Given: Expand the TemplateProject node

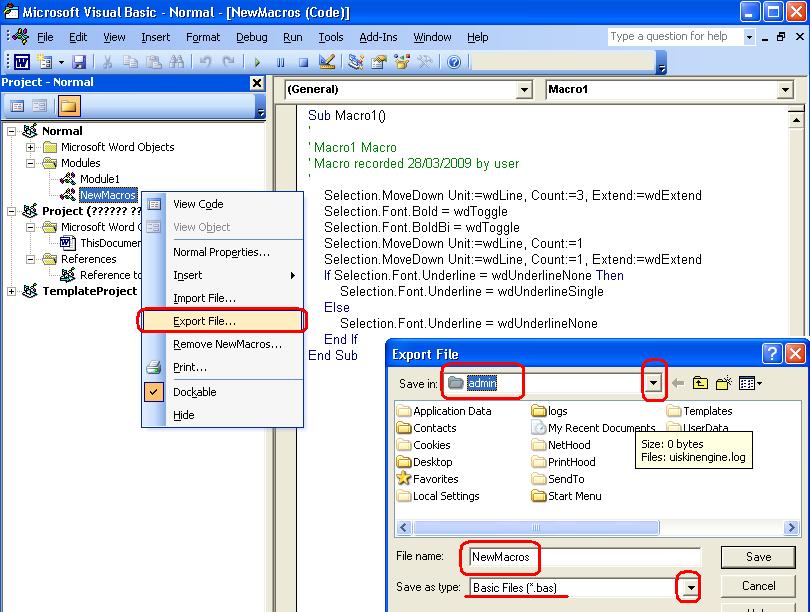Looking at the screenshot, I should click(11, 291).
